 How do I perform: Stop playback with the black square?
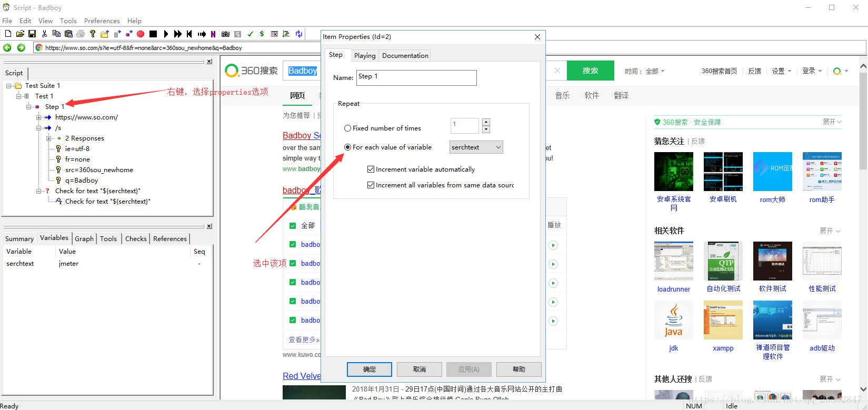153,34
